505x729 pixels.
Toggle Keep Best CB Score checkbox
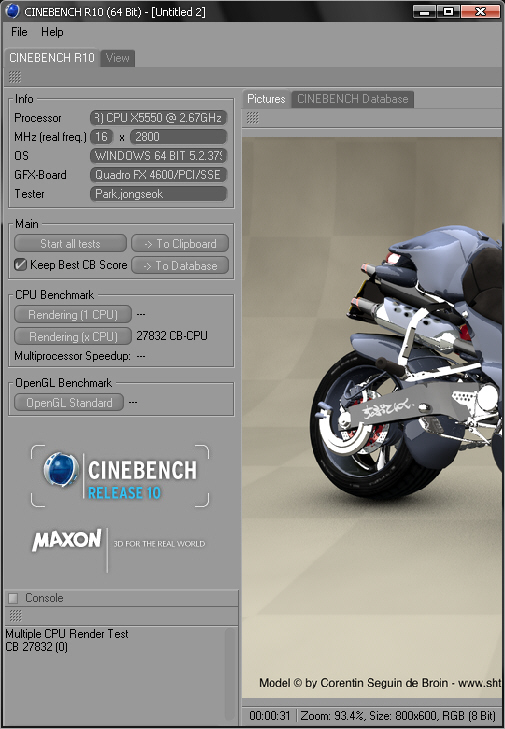pos(20,265)
